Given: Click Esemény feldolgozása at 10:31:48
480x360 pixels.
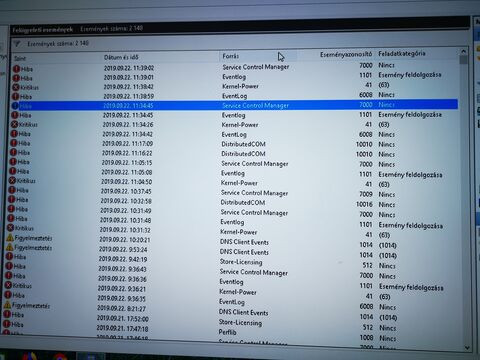Looking at the screenshot, I should click(x=411, y=226).
